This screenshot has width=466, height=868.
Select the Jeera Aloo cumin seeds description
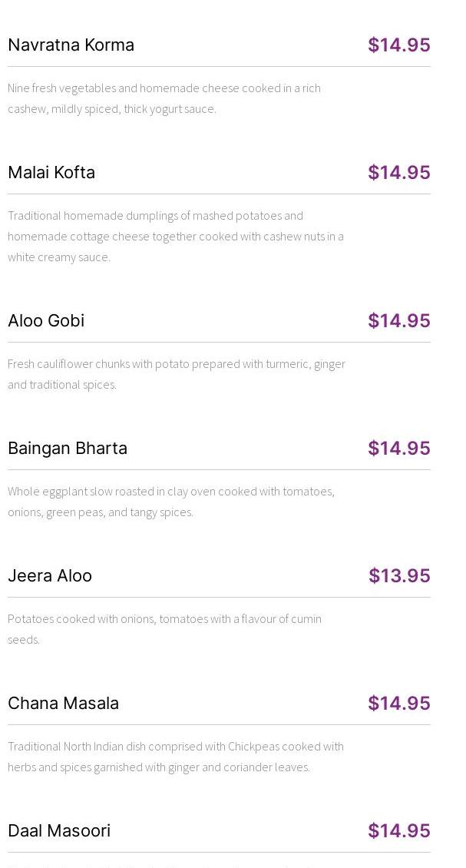(x=164, y=628)
